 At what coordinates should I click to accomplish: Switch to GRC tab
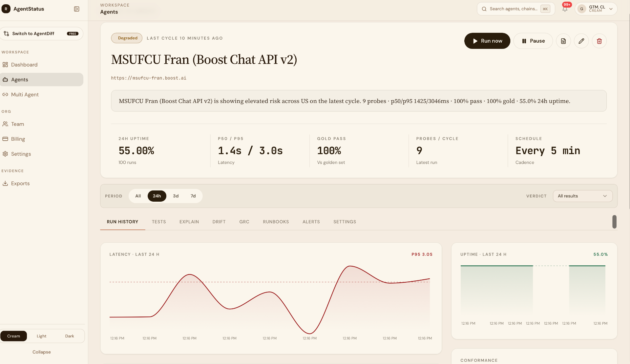pos(244,222)
